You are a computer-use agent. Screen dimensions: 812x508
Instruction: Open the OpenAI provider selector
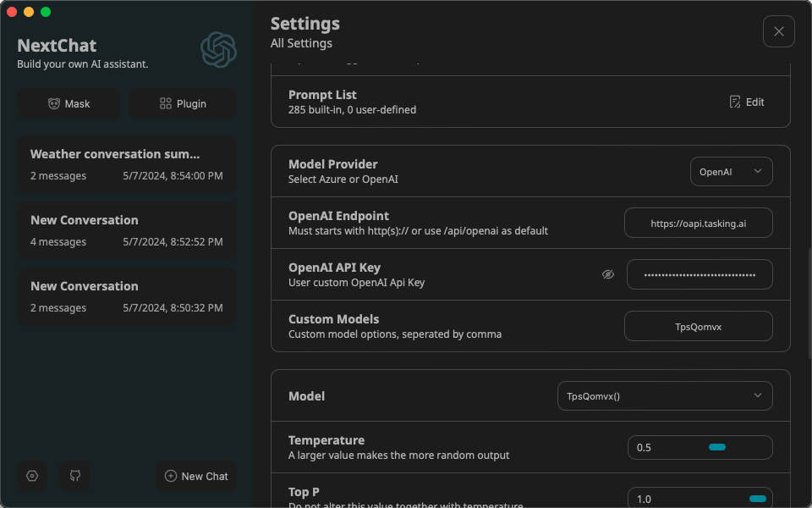click(x=731, y=171)
